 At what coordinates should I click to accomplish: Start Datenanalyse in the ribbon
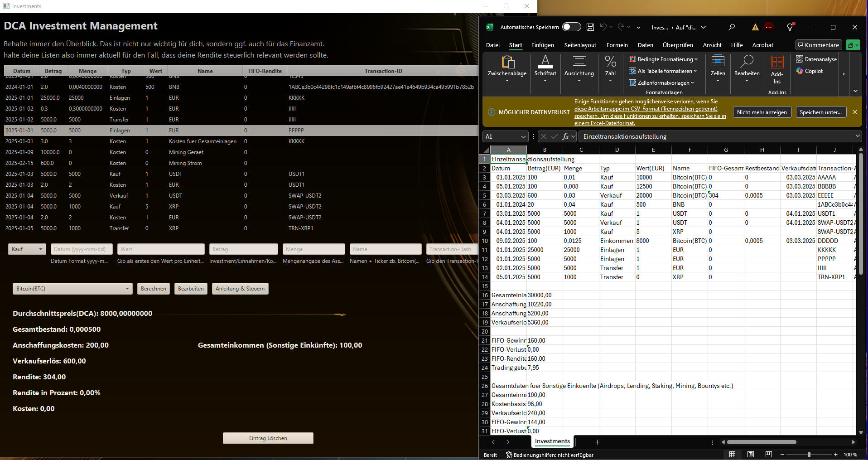click(x=816, y=59)
